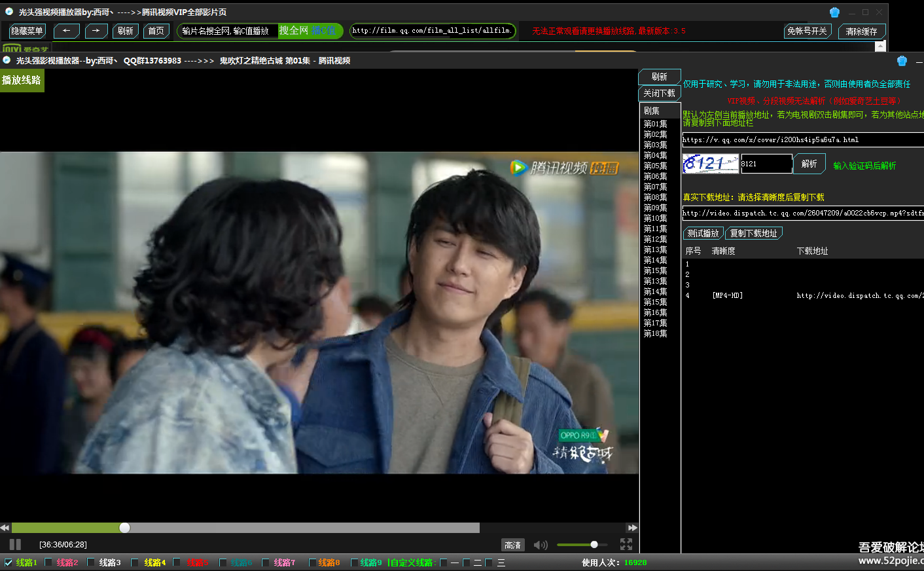Screen dimensions: 924x571
Task: Click 复制下载地址 to copy the link
Action: click(754, 233)
